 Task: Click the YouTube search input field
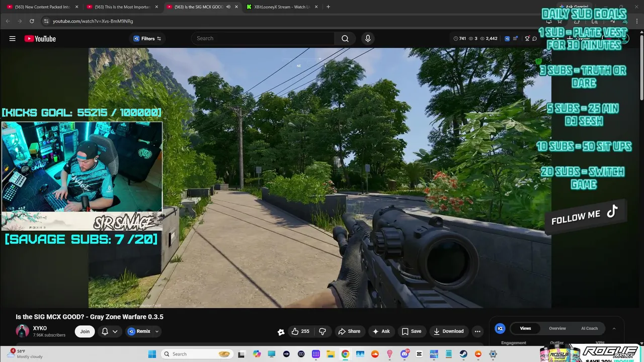tap(263, 39)
